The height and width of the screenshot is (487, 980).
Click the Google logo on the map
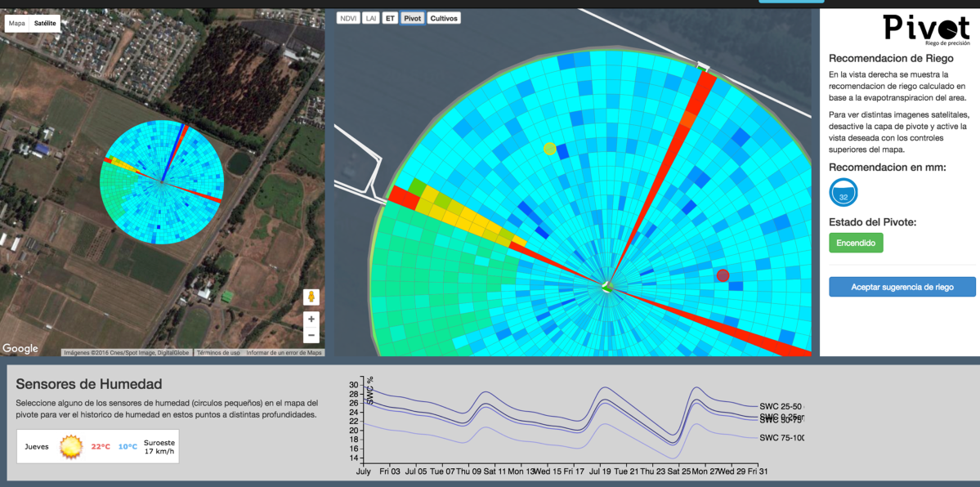pyautogui.click(x=20, y=348)
